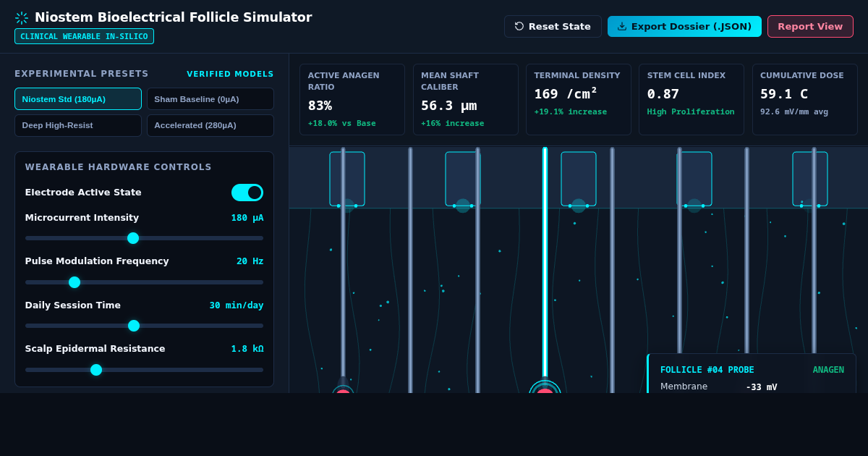Adjust the Pulse Modulation Frequency slider
The height and width of the screenshot is (456, 868).
coord(144,282)
